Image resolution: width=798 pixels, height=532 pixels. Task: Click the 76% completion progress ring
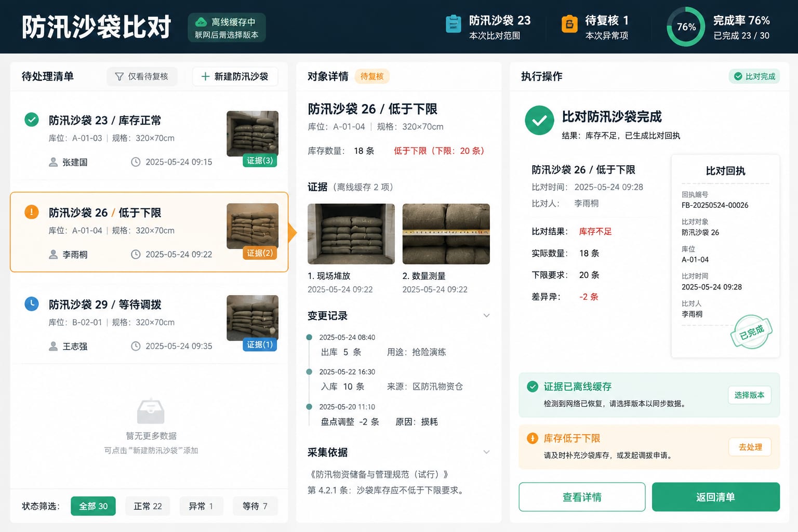(x=686, y=26)
